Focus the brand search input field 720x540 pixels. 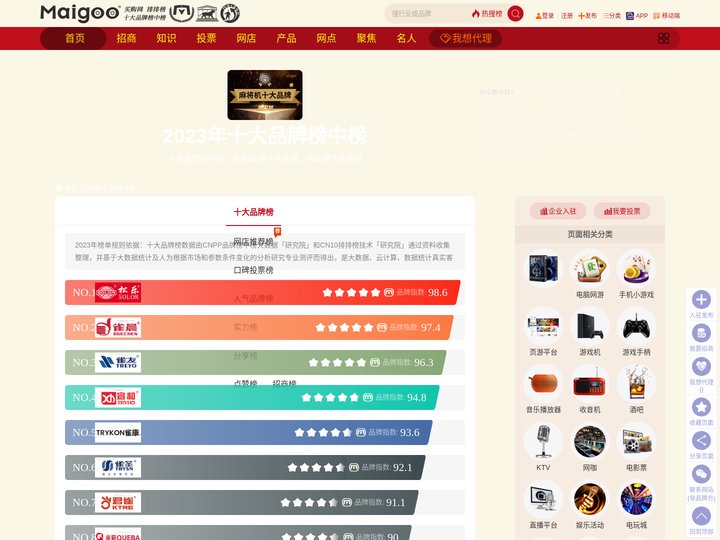(427, 14)
